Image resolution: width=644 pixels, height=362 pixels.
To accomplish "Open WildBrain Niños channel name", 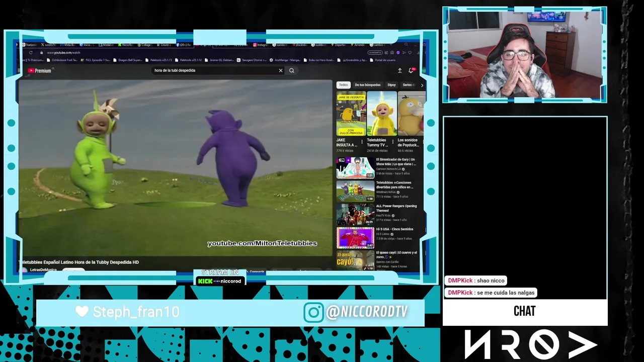I will (386, 192).
